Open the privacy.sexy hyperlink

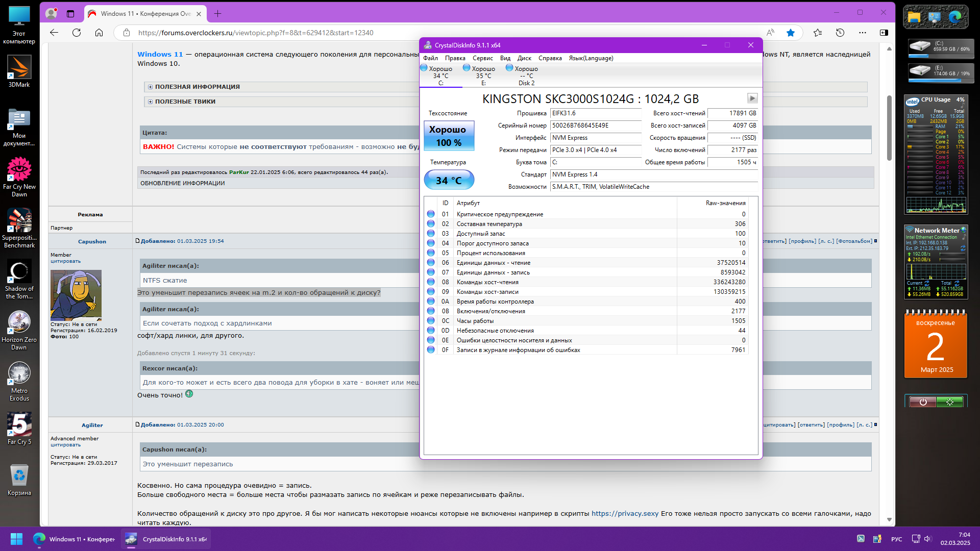625,513
